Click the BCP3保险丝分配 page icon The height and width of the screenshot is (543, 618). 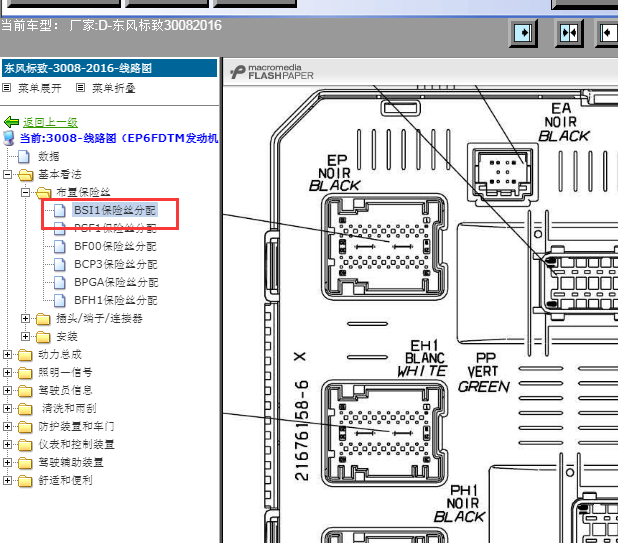(x=60, y=264)
